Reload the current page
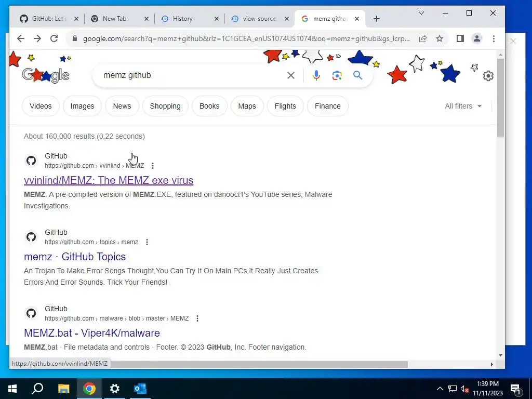The width and height of the screenshot is (532, 399). point(54,38)
